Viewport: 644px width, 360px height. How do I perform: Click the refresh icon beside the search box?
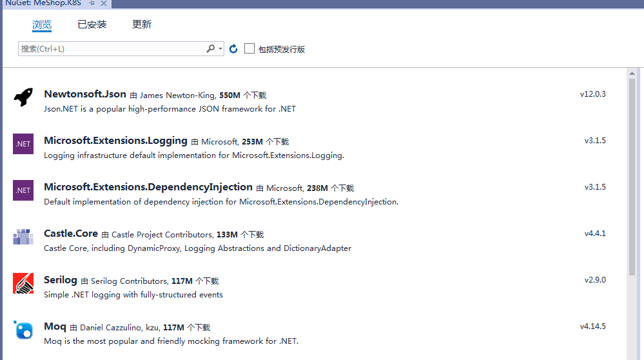pos(233,49)
